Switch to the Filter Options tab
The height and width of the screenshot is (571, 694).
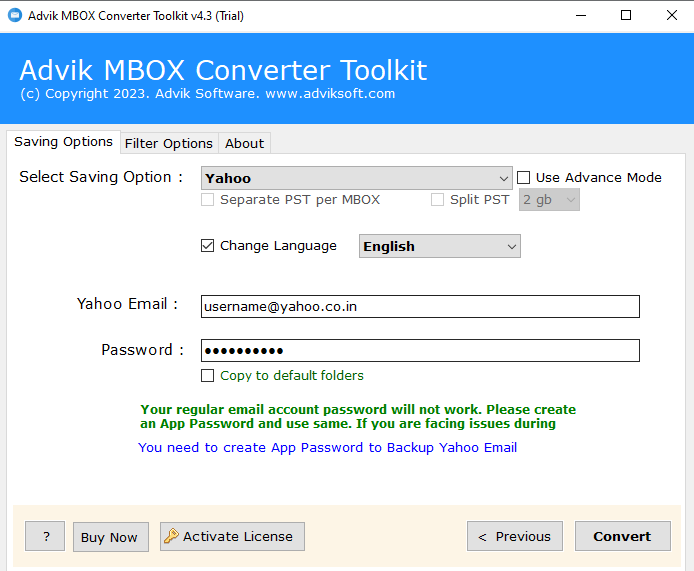tap(169, 143)
